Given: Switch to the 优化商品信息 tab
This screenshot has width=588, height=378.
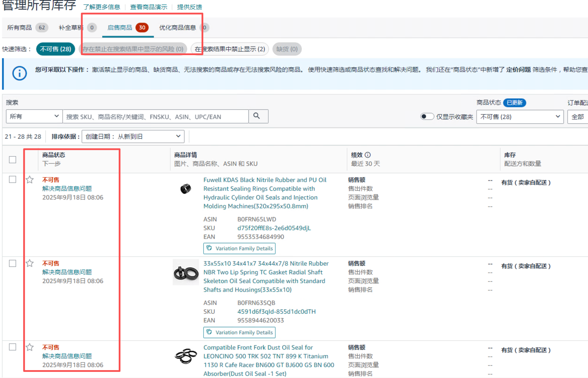Looking at the screenshot, I should pos(177,28).
